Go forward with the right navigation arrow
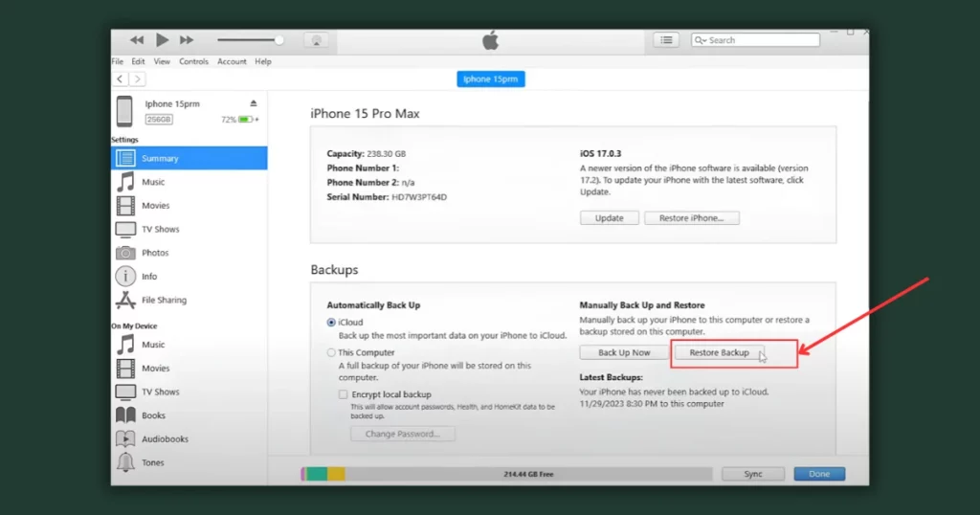The image size is (980, 515). point(138,78)
